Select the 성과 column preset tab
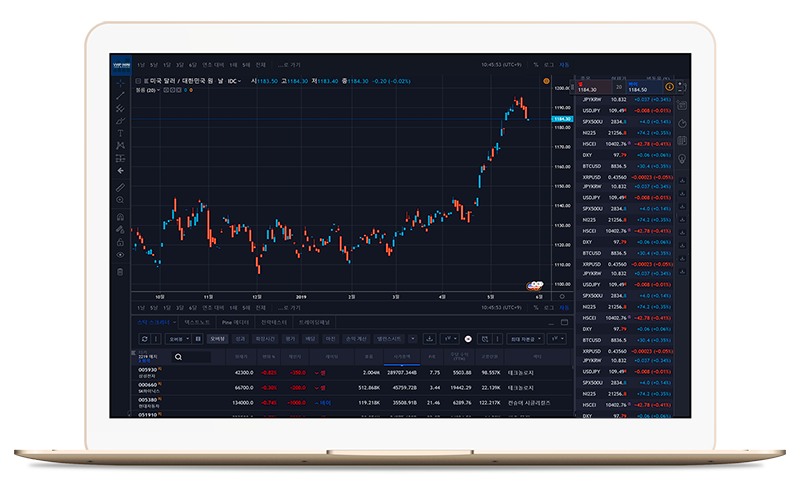 [240, 339]
